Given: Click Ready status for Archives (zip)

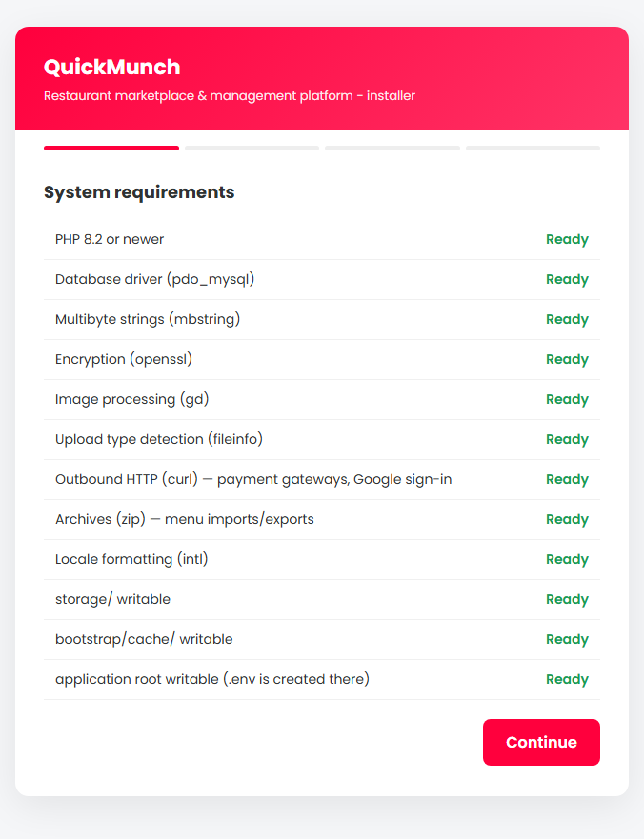Looking at the screenshot, I should pos(567,519).
